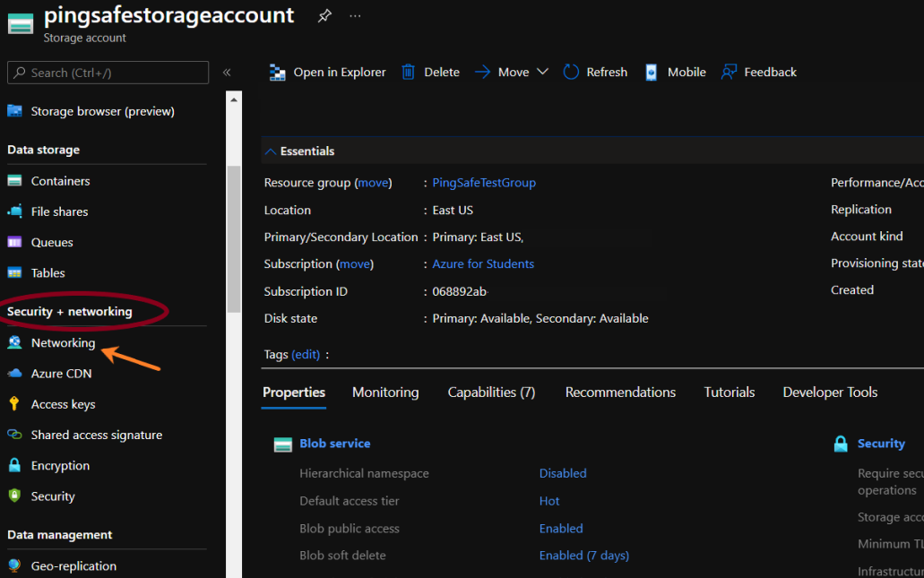
Task: Click the Refresh icon in toolbar
Action: [x=571, y=73]
